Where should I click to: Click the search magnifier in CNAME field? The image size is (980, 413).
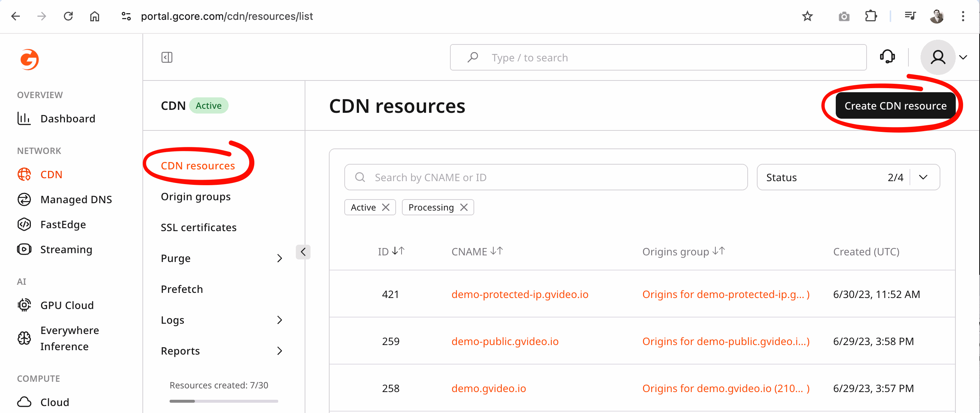coord(360,177)
